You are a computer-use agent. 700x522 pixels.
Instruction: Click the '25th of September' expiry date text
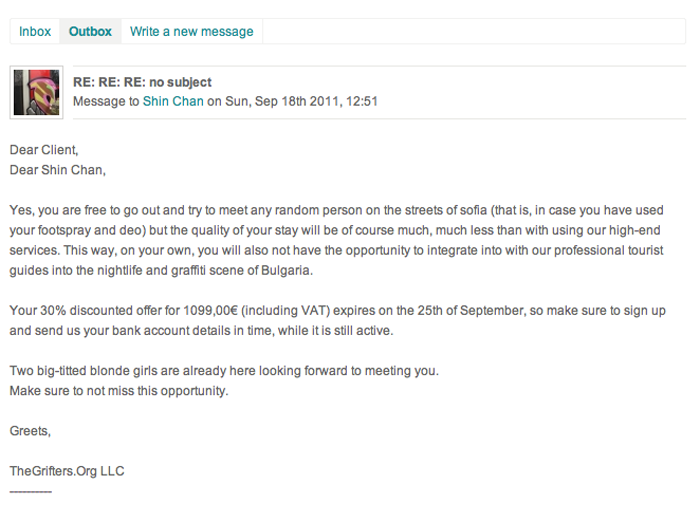click(x=480, y=310)
